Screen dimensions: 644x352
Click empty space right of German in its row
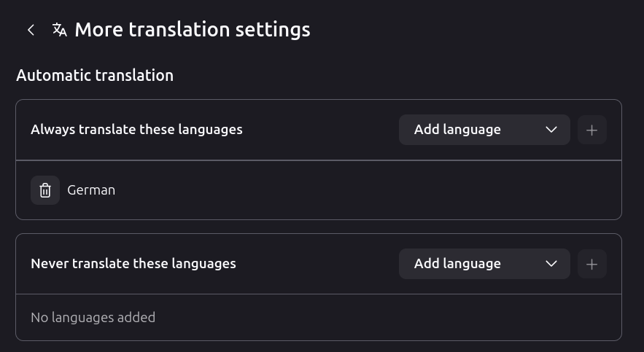[x=365, y=190]
